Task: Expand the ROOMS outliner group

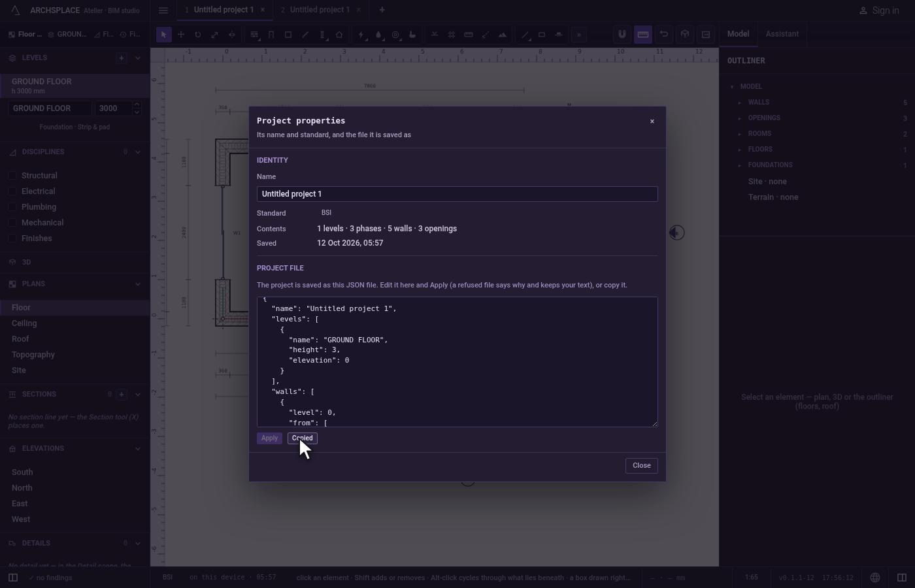Action: coord(740,134)
